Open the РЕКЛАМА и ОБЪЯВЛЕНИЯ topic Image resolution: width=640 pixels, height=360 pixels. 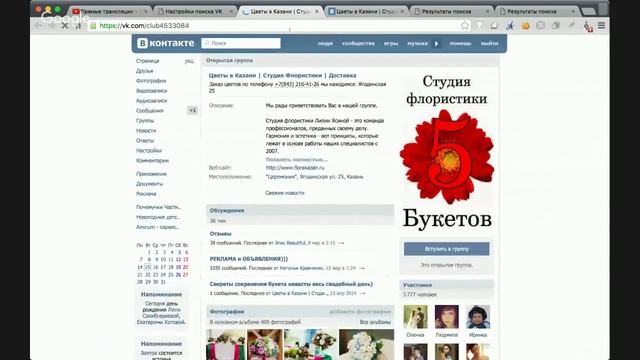coord(249,259)
